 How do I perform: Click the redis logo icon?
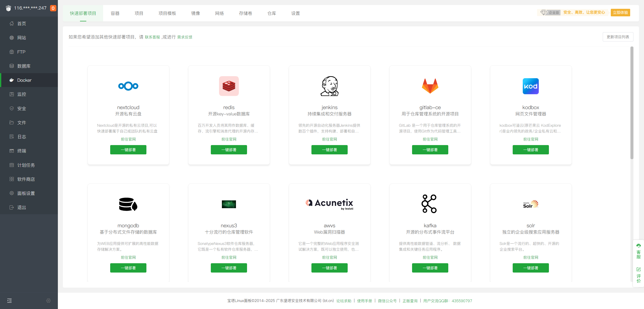[229, 86]
